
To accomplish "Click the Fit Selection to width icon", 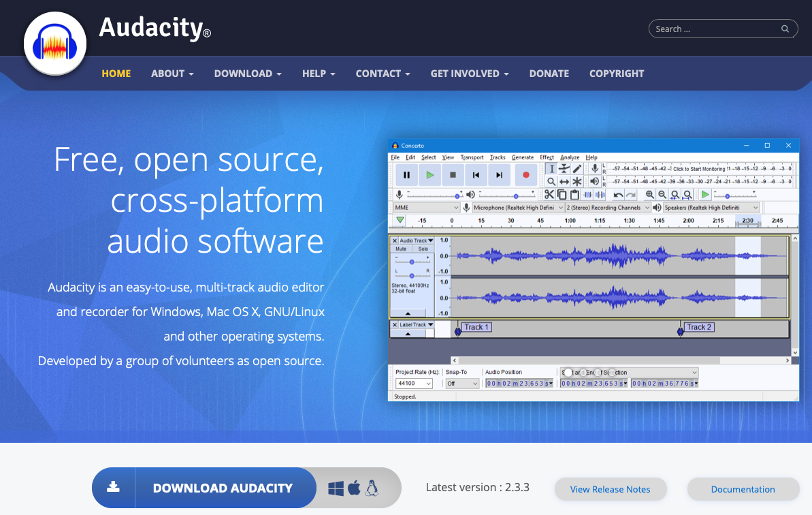I will click(675, 195).
